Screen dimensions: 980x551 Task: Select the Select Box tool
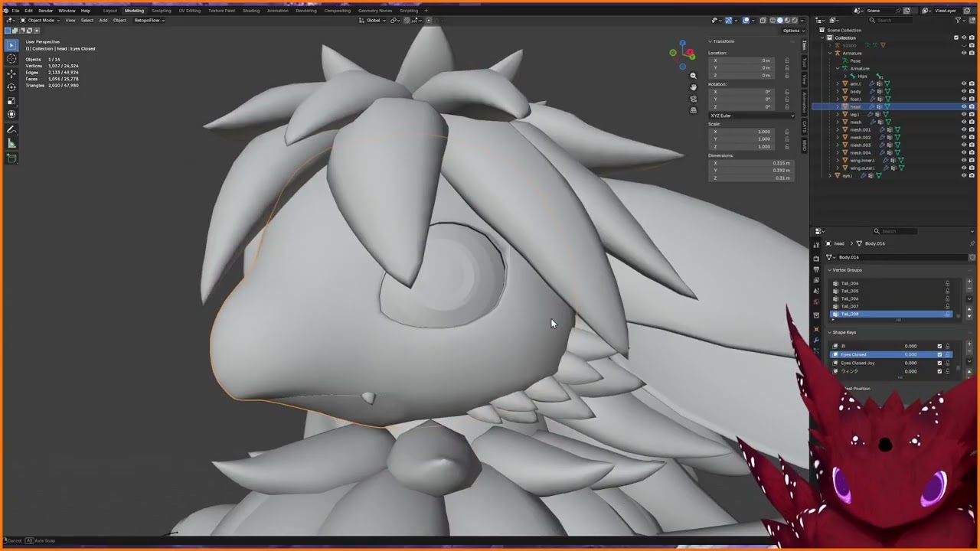[11, 45]
